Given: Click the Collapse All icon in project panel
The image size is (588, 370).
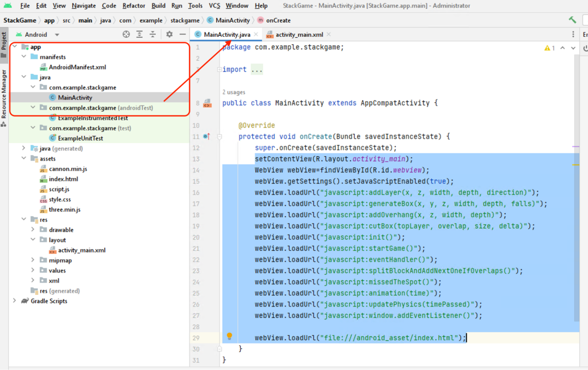Looking at the screenshot, I should 153,34.
